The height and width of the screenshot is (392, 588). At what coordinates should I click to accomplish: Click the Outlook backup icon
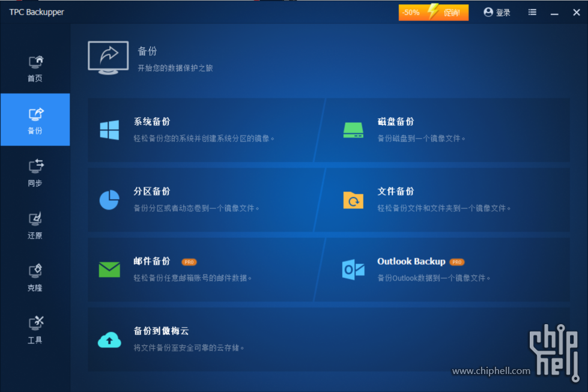coord(353,270)
